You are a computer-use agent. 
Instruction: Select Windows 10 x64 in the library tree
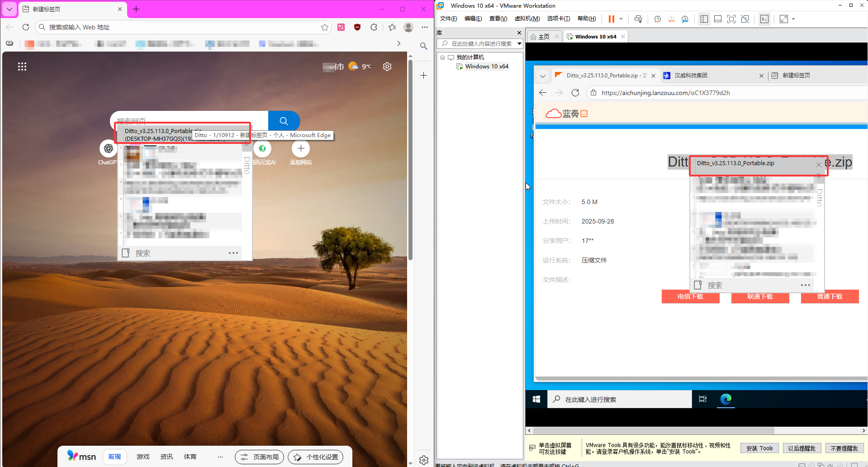point(486,67)
